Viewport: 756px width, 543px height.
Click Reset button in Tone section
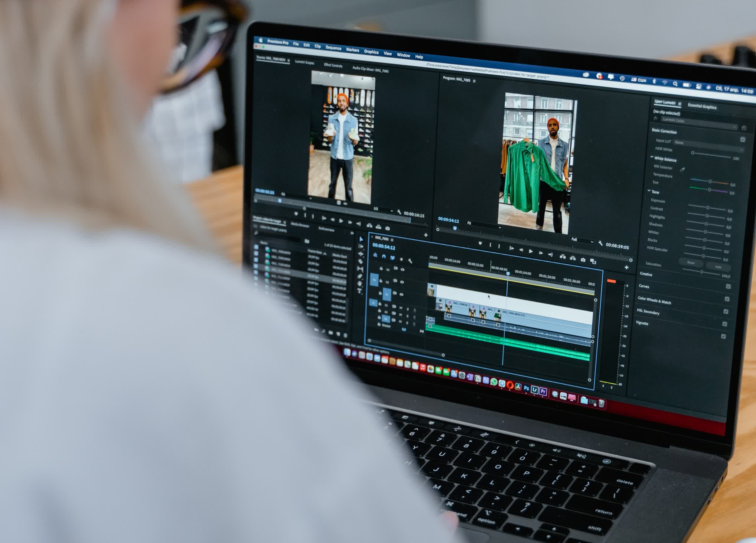pos(691,263)
